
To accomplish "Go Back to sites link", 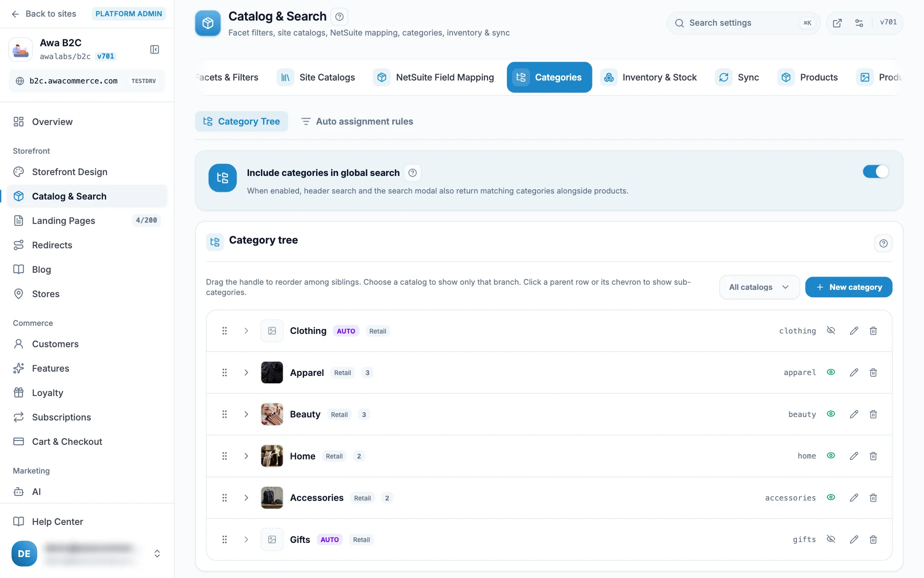I will [x=44, y=14].
